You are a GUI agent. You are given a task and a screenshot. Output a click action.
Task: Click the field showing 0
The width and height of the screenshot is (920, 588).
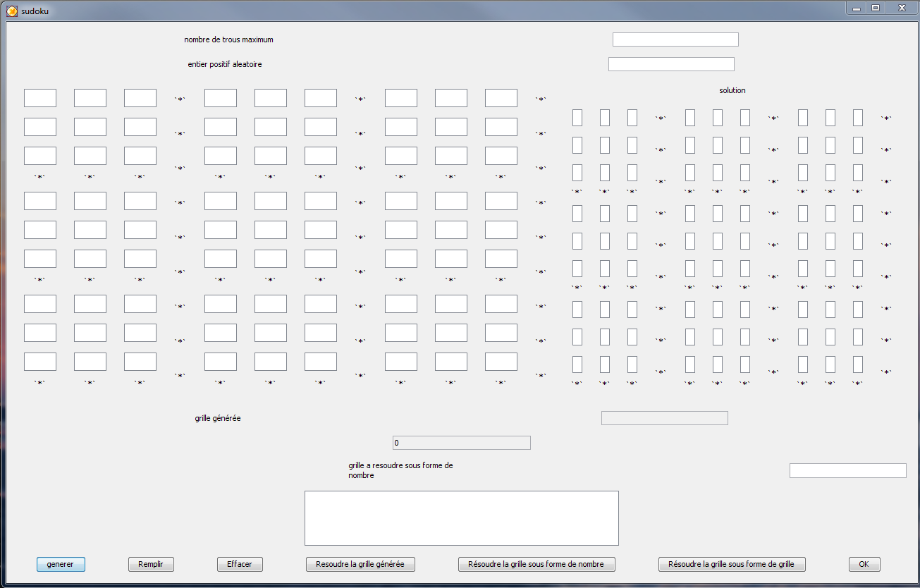click(461, 443)
